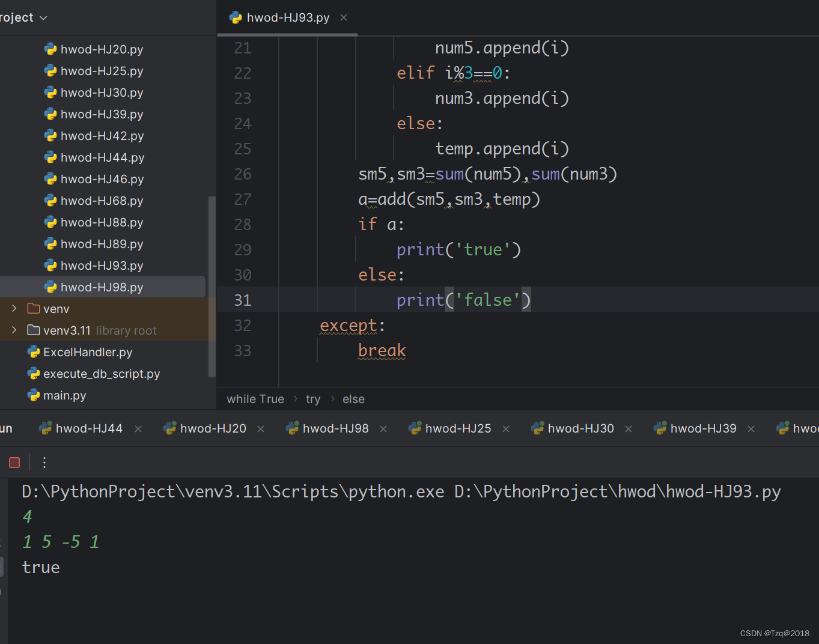819x644 pixels.
Task: Click console input line '1 5 -5 1'
Action: (61, 542)
